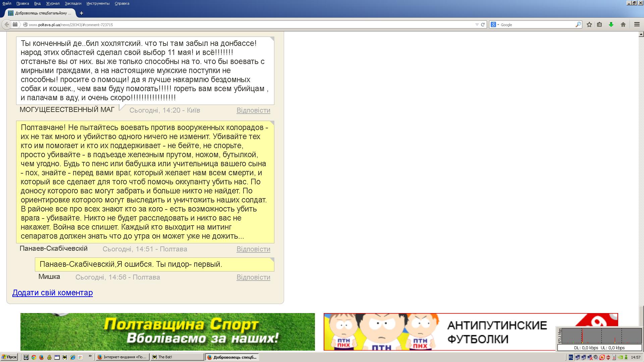Image resolution: width=644 pixels, height=362 pixels.
Task: Open the Firefox hamburger menu
Action: 637,24
